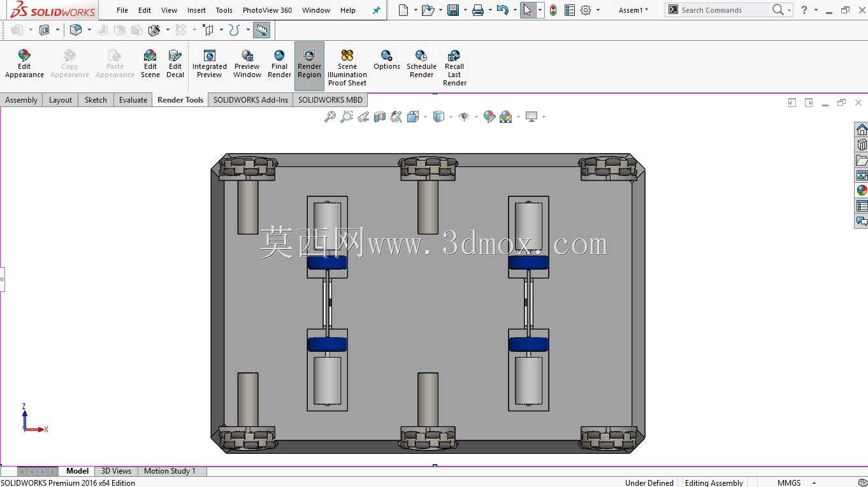The image size is (868, 487).
Task: Click Zoom to Area icon
Action: 347,117
